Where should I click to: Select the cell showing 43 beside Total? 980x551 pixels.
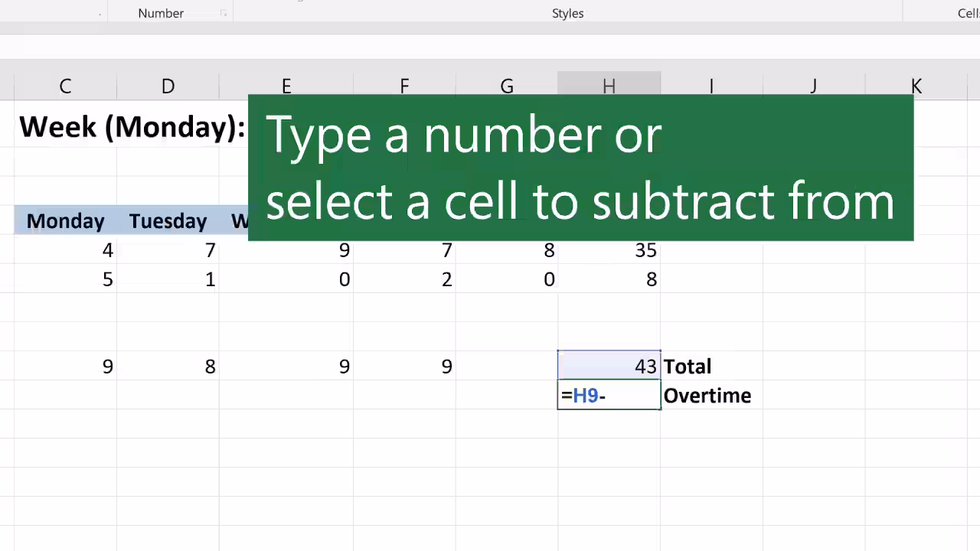[609, 367]
